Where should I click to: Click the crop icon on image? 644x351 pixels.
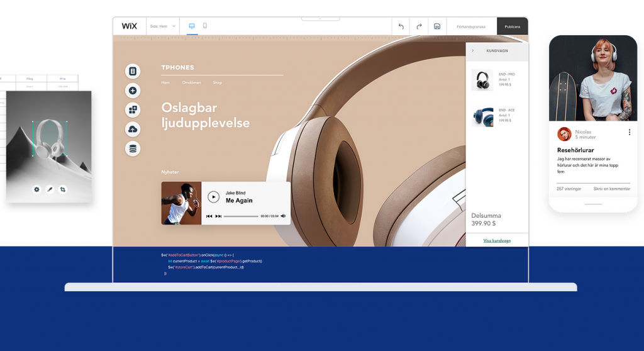click(63, 189)
